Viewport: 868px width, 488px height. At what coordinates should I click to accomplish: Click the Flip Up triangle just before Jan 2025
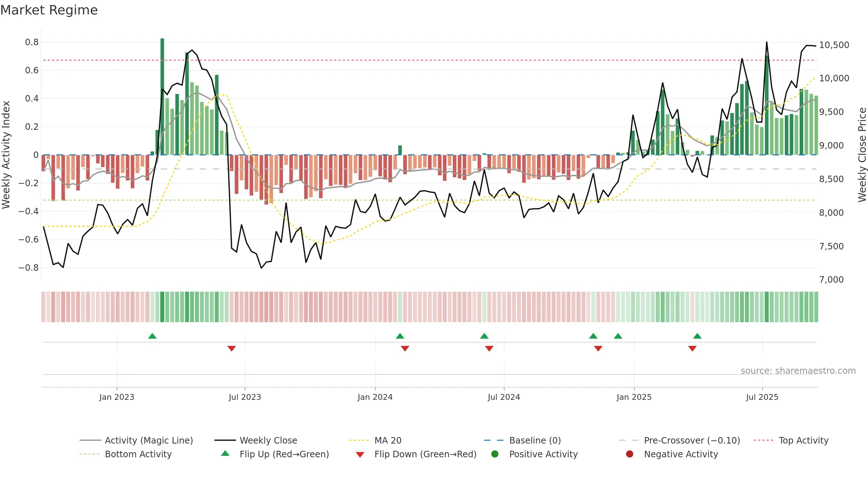[x=618, y=336]
